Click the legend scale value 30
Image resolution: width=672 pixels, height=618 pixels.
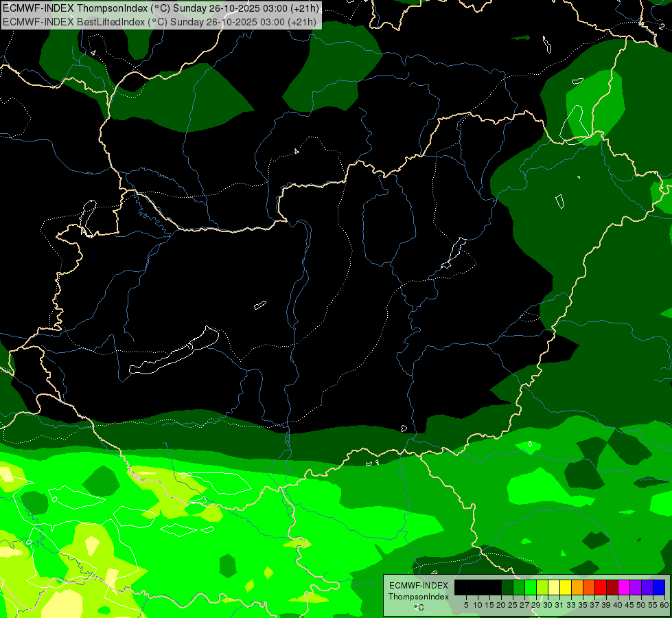[x=548, y=605]
